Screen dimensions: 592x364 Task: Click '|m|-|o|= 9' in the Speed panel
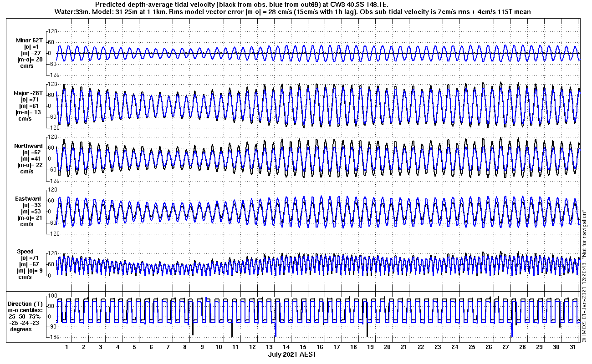click(30, 271)
